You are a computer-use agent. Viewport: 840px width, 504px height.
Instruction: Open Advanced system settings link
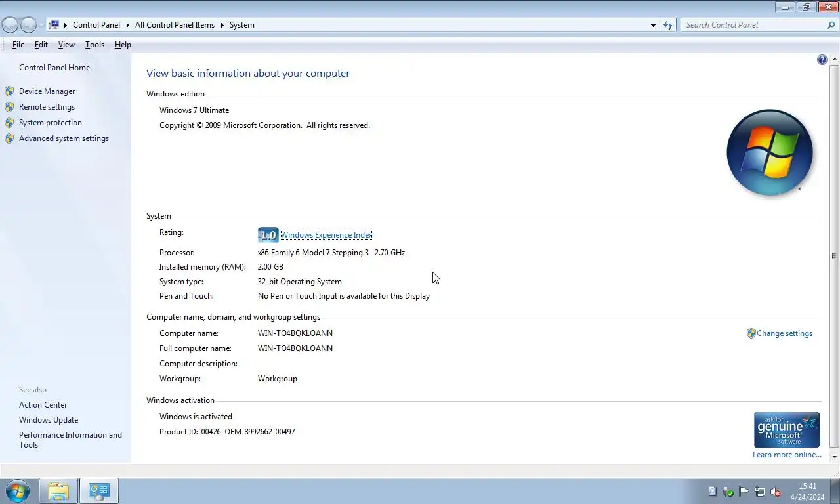tap(64, 138)
